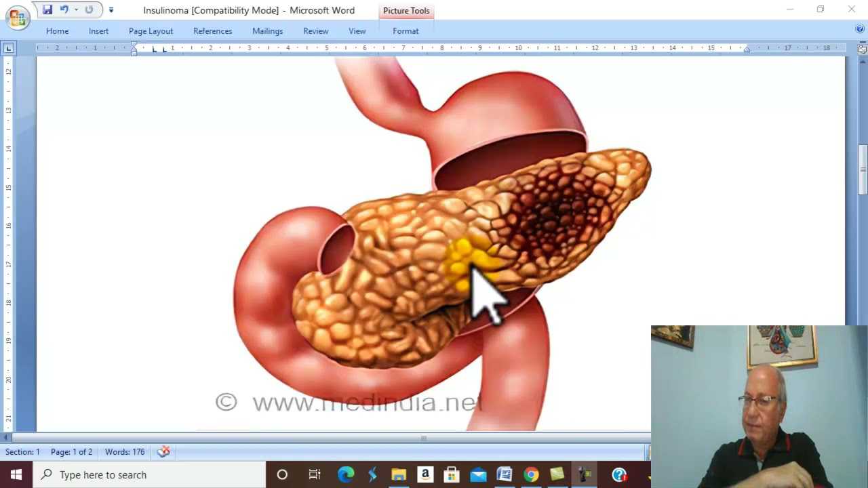Open the blue lightning-bolt taskbar app
This screenshot has height=488, width=868.
(x=372, y=474)
